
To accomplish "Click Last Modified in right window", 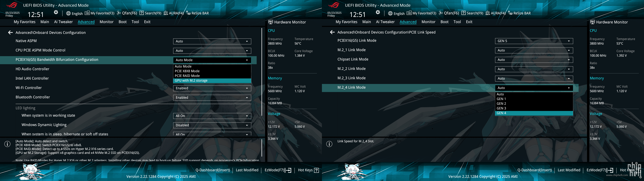I will [569, 170].
